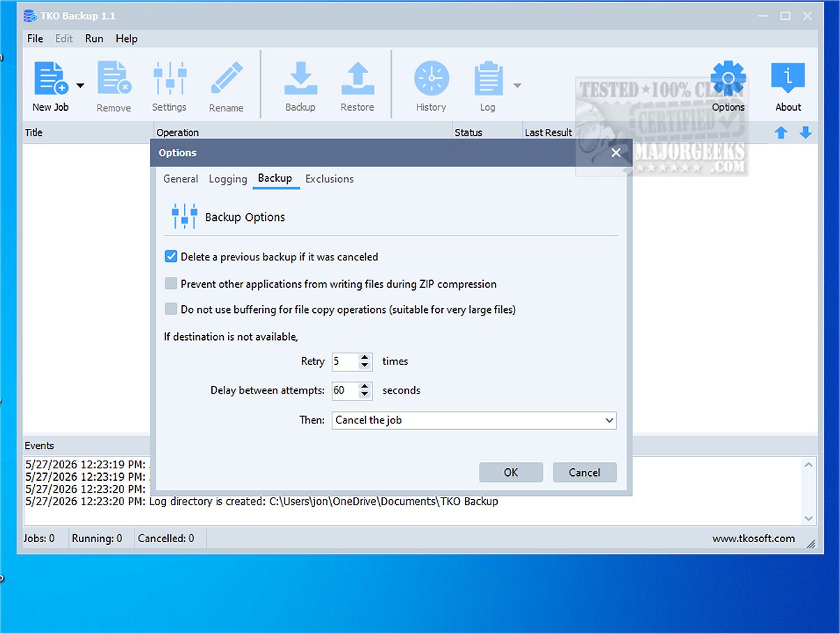Open the History clock icon
The height and width of the screenshot is (634, 840).
pos(432,78)
